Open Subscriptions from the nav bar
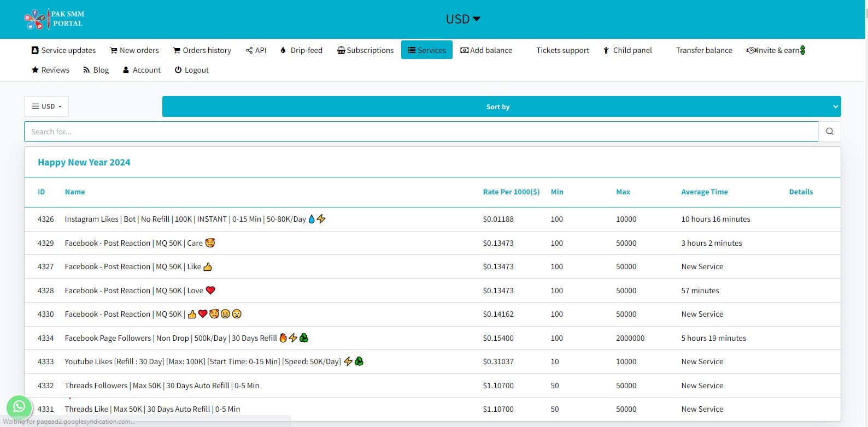 [366, 50]
